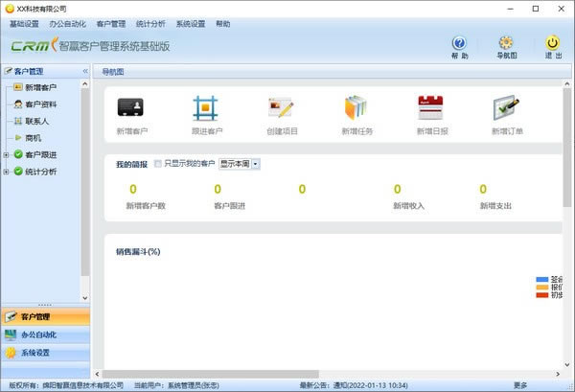
Task: Click the 帮助 help icon in toolbar
Action: tap(459, 43)
